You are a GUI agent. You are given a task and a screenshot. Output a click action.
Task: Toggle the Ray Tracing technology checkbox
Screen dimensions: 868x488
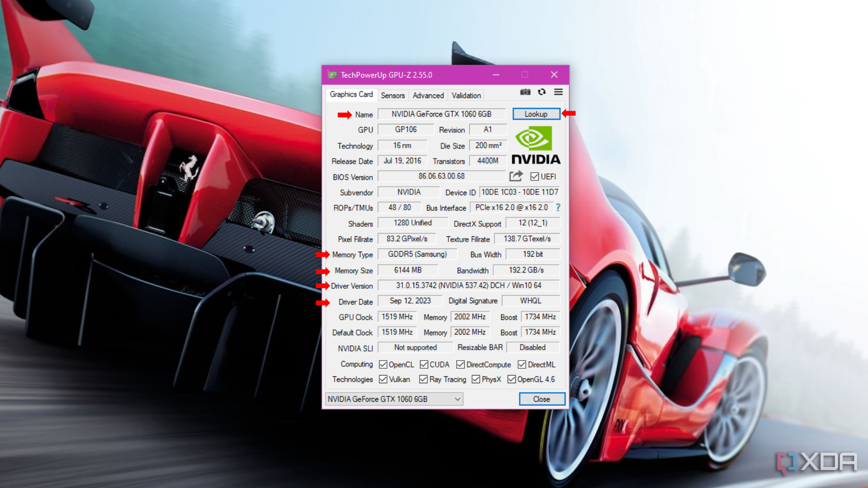pos(424,379)
